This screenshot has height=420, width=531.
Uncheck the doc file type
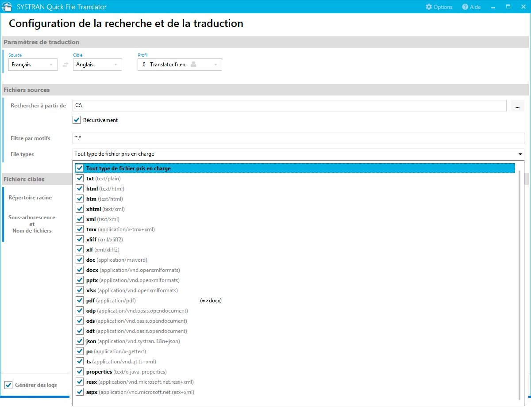point(80,260)
